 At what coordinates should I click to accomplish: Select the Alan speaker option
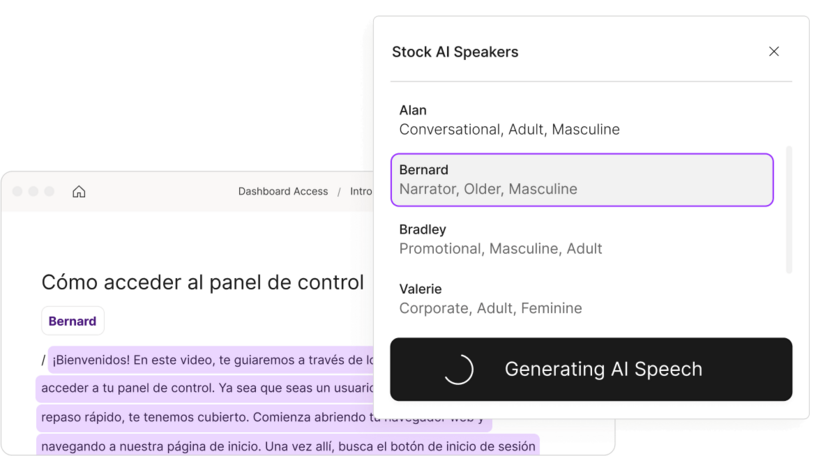coord(582,120)
